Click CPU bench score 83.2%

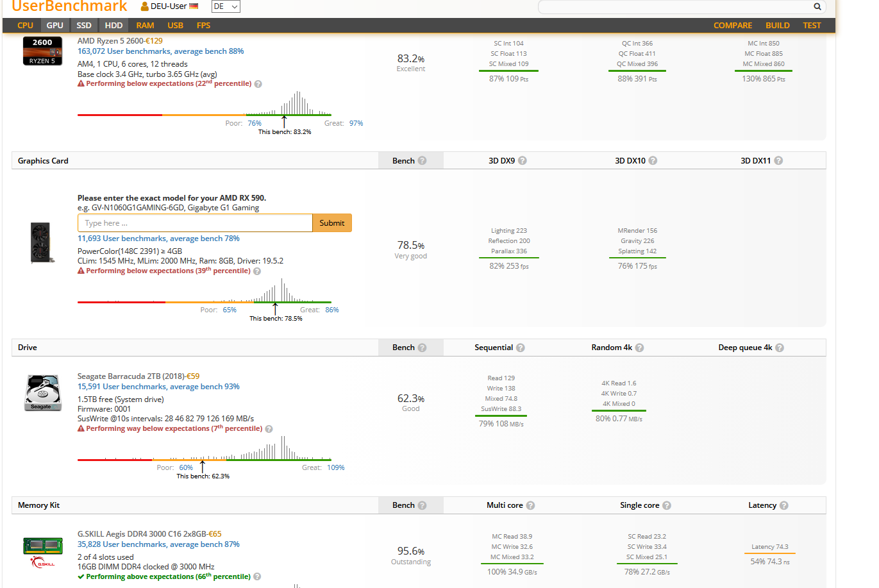(410, 58)
